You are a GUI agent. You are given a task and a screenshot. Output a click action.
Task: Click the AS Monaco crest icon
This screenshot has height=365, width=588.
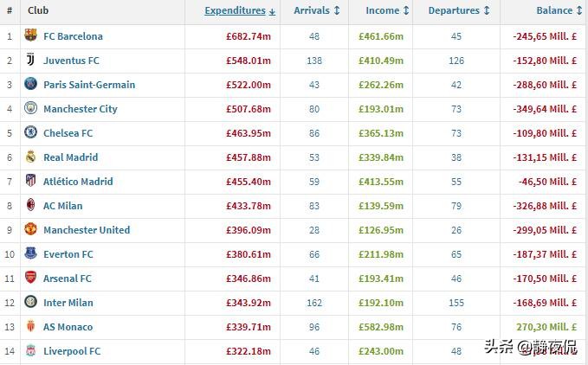(x=31, y=327)
